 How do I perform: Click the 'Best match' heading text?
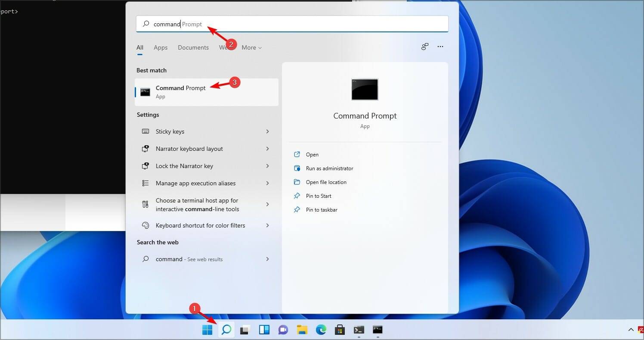coord(152,70)
